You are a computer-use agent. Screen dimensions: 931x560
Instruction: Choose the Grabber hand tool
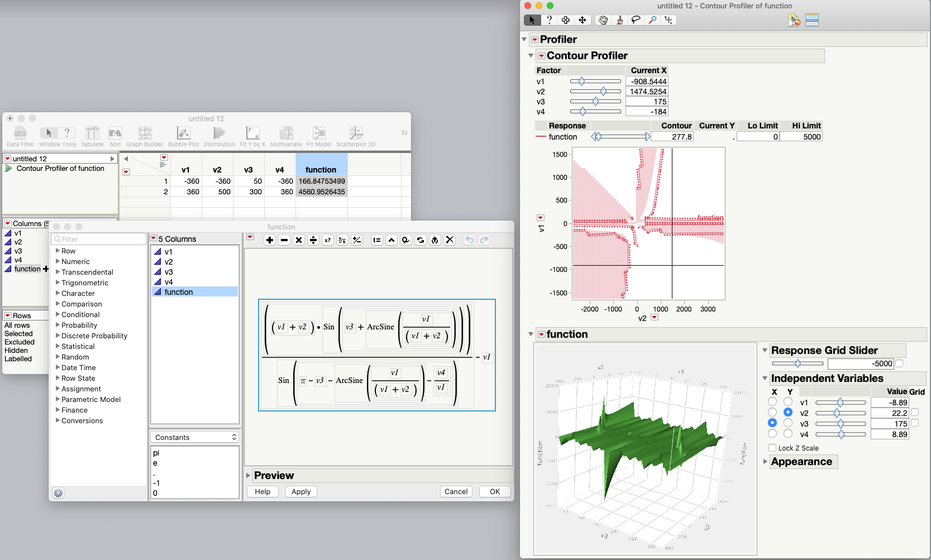pos(603,20)
